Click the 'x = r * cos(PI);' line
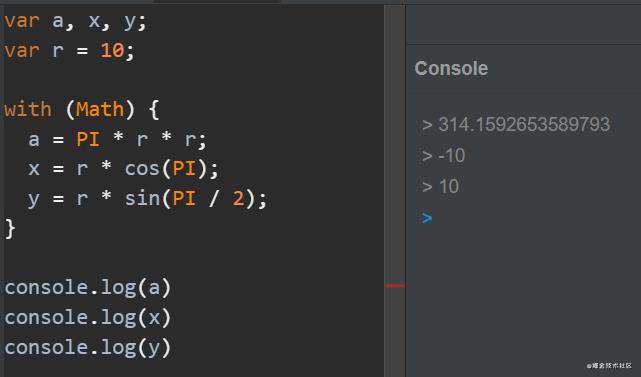 click(x=123, y=168)
